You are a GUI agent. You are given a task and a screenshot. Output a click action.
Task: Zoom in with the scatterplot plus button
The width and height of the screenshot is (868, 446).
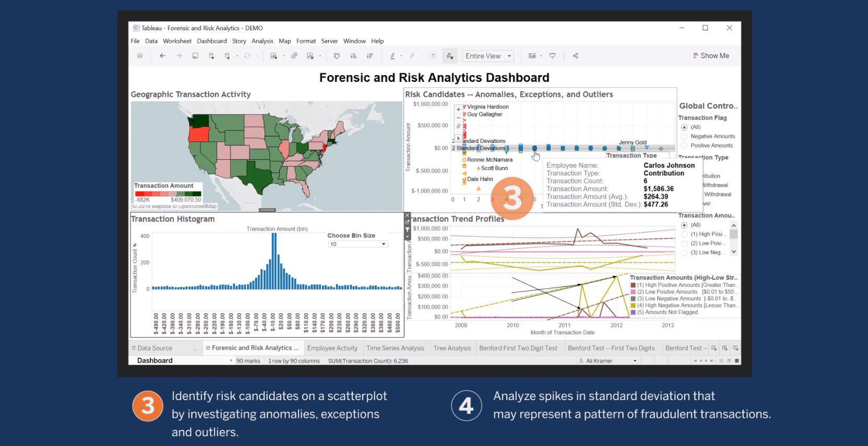coord(458,110)
